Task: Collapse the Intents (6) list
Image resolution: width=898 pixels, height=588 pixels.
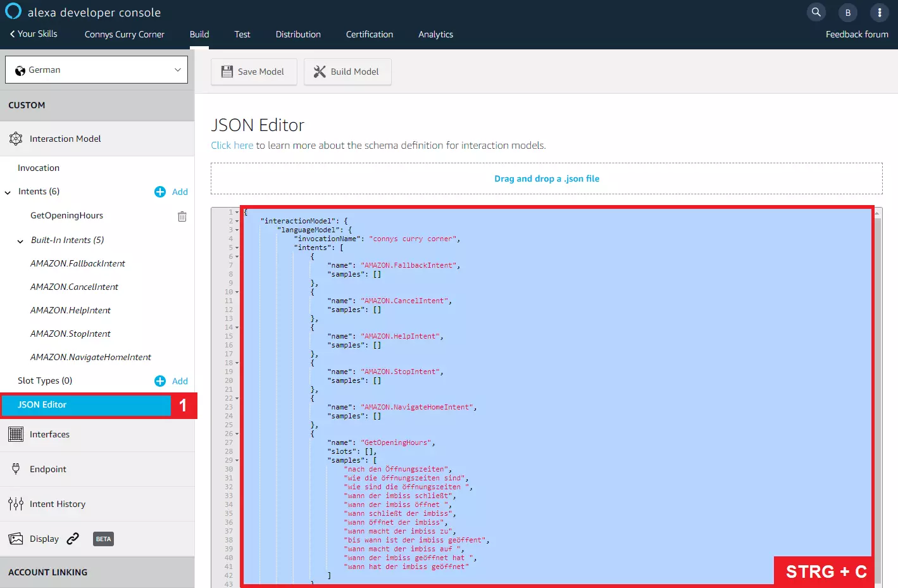Action: (8, 192)
